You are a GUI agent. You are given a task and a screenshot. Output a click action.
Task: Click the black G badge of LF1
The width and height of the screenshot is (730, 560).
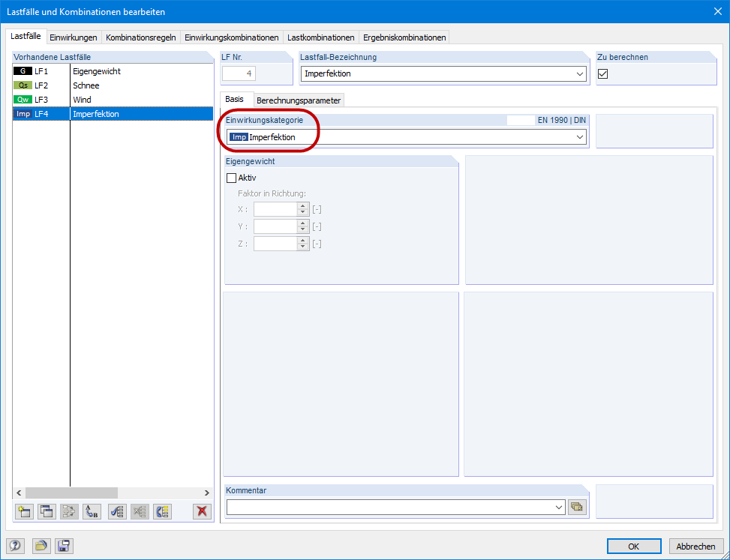pos(23,71)
